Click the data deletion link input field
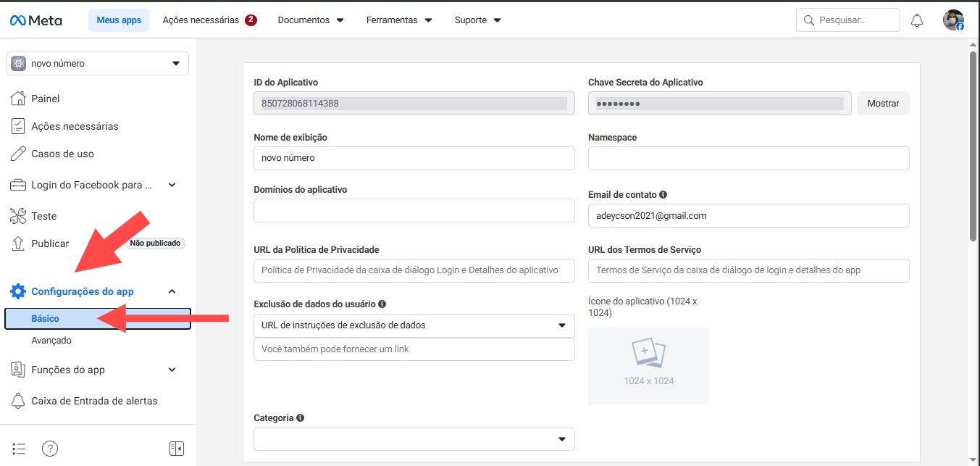 [414, 349]
